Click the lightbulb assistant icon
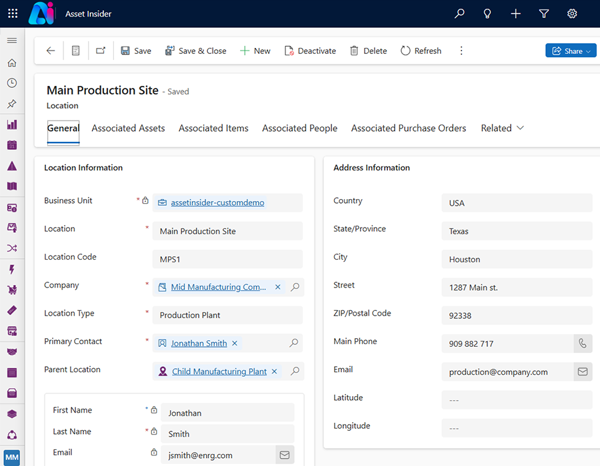 point(487,14)
